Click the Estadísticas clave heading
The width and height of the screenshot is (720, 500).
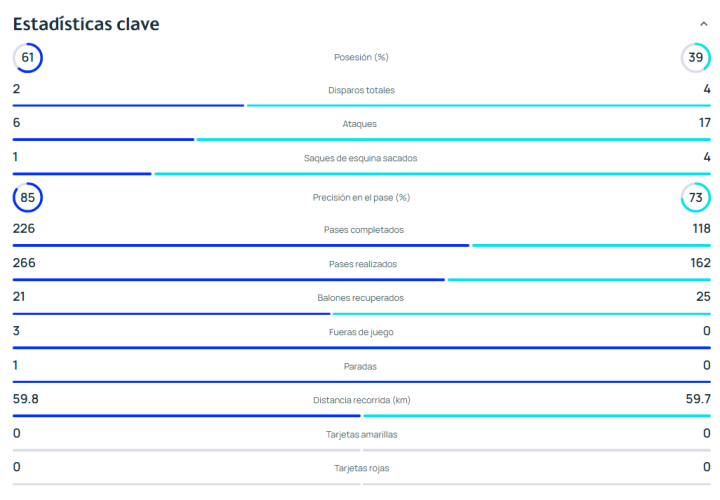click(x=86, y=24)
